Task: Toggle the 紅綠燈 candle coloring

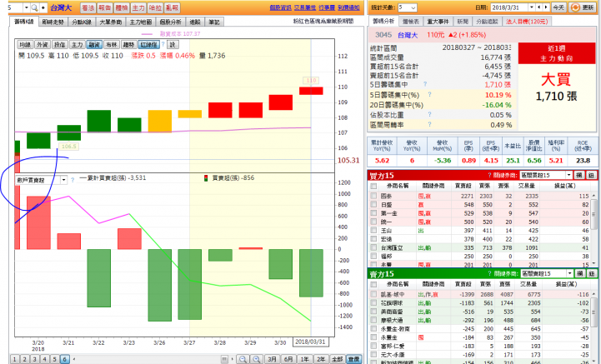Action: click(148, 45)
